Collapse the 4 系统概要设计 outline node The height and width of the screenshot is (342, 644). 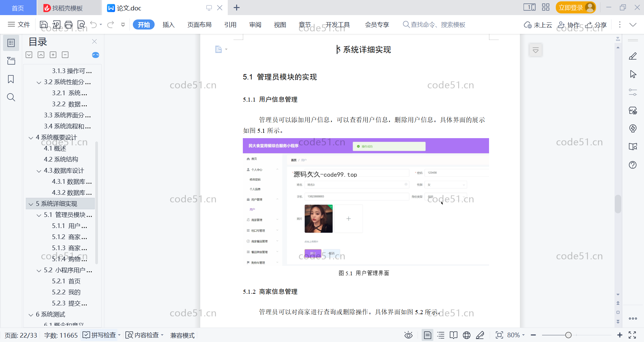point(31,138)
